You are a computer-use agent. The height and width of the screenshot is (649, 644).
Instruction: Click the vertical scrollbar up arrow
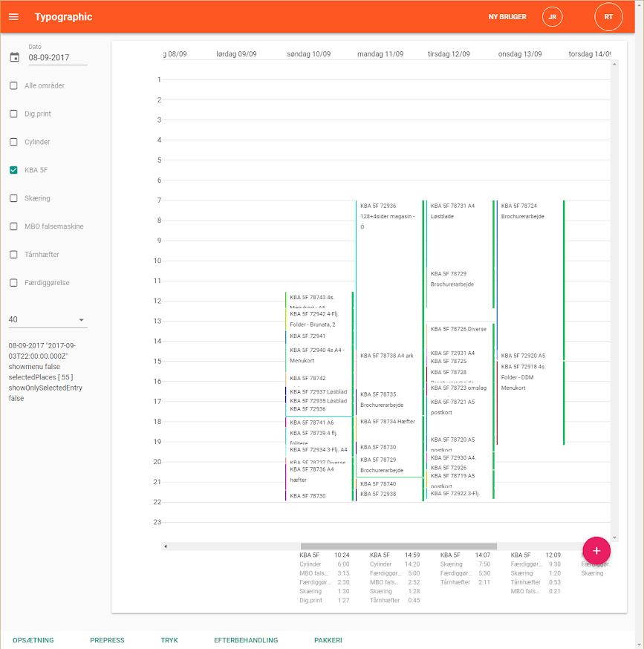click(614, 64)
